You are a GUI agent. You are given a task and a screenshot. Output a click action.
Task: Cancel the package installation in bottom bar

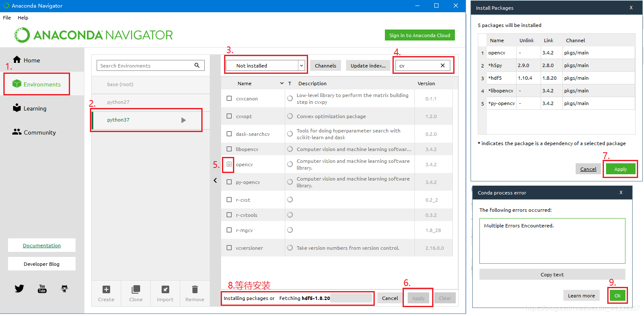pos(390,298)
